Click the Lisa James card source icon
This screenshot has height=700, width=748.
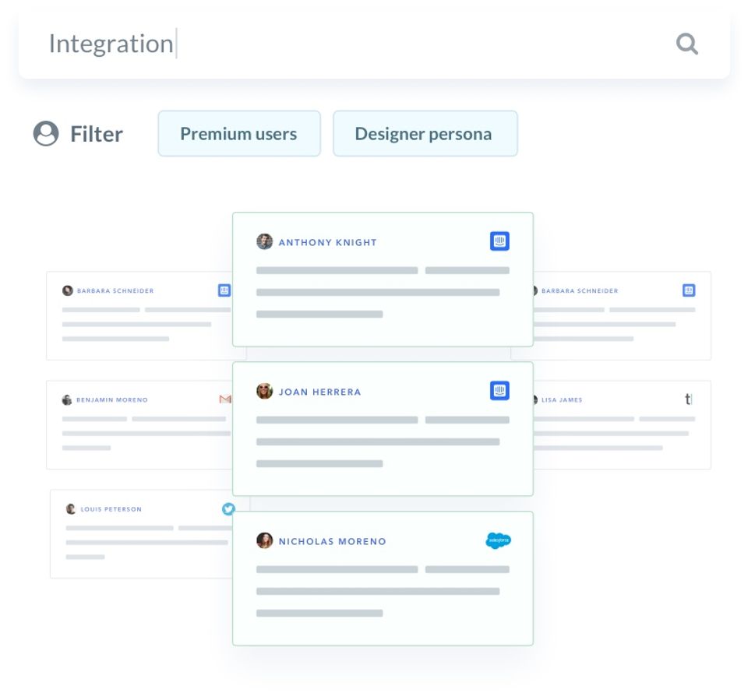tap(688, 399)
